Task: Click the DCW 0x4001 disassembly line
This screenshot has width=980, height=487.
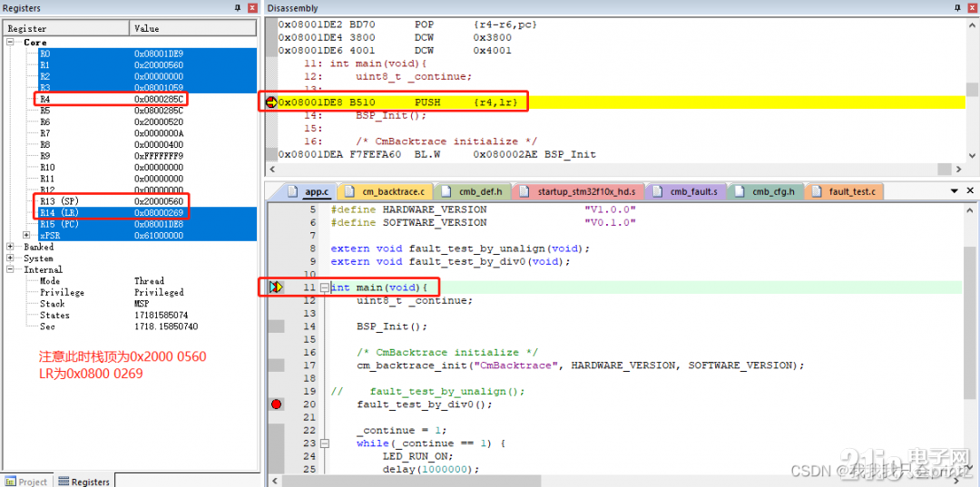Action: click(395, 50)
